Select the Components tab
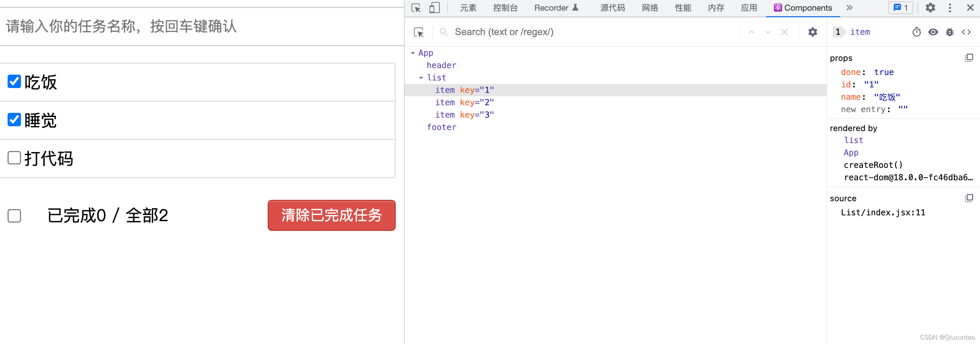Image resolution: width=980 pixels, height=344 pixels. pyautogui.click(x=803, y=8)
